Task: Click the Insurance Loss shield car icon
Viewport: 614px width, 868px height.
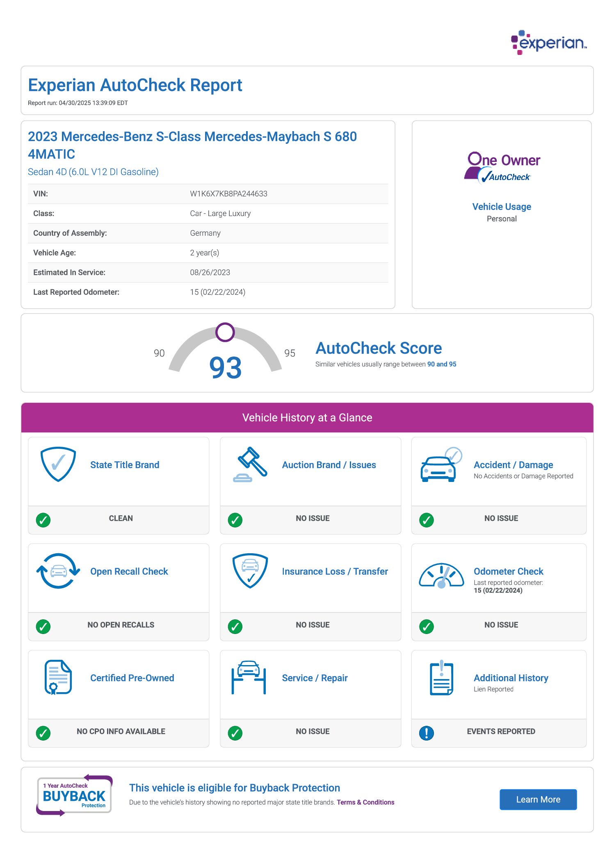Action: [x=250, y=571]
